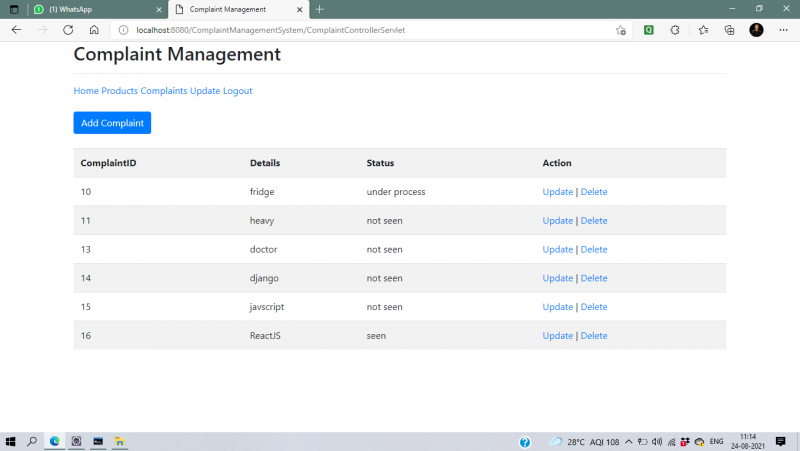Delete complaint 11 heavy
800x451 pixels.
pyautogui.click(x=594, y=221)
